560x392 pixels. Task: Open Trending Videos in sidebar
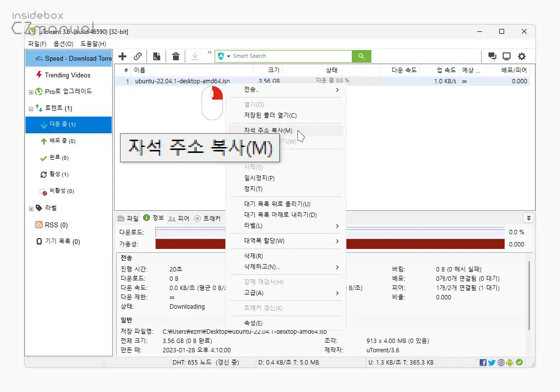tap(68, 75)
